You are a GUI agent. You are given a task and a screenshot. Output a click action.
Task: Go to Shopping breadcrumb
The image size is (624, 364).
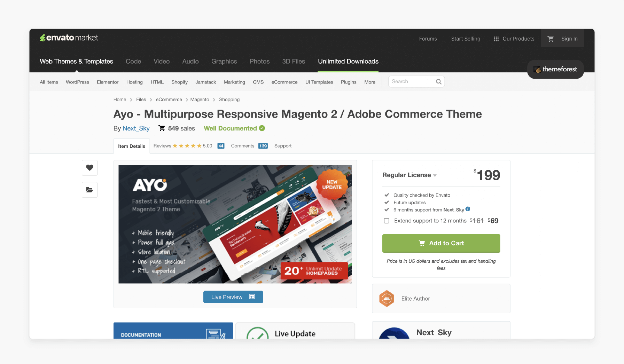coord(229,100)
